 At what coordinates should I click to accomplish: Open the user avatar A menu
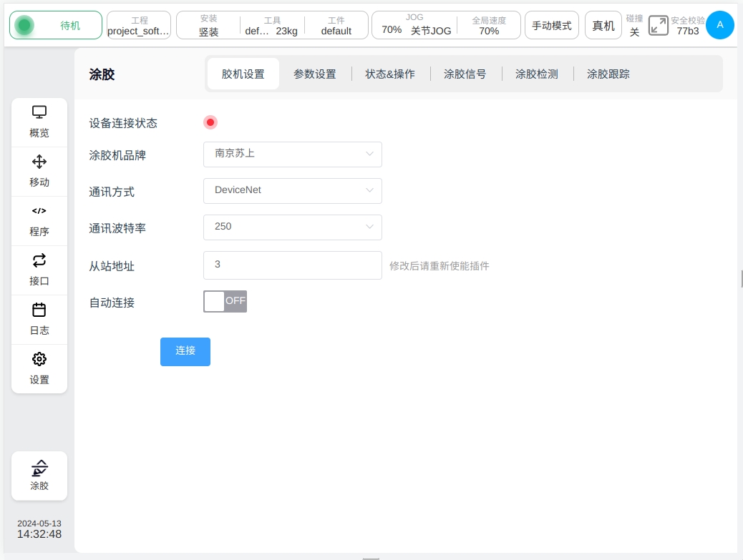point(719,25)
